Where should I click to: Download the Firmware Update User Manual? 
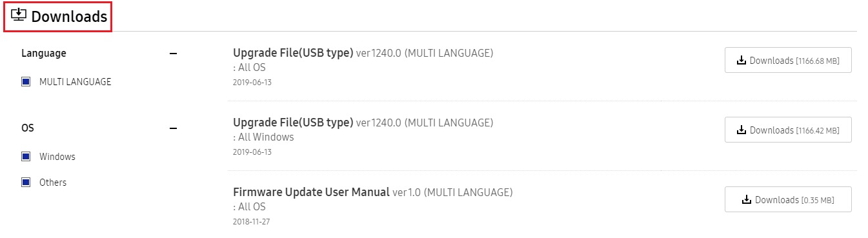point(788,199)
